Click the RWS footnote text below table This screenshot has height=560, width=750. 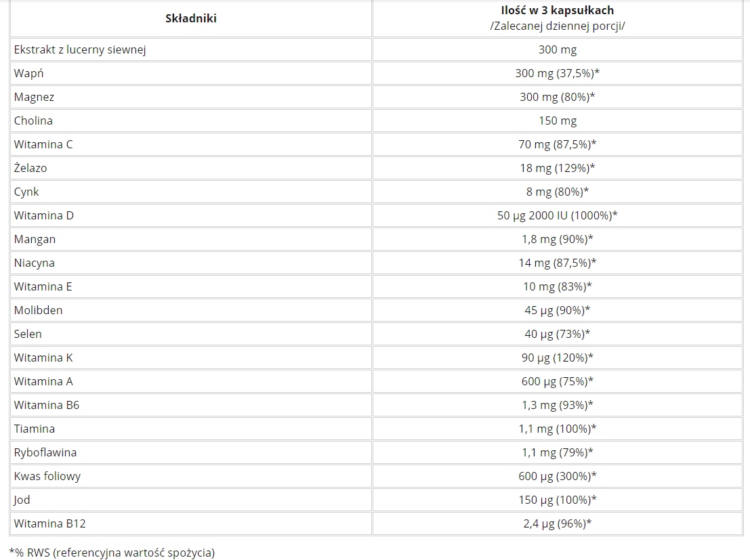[x=112, y=553]
